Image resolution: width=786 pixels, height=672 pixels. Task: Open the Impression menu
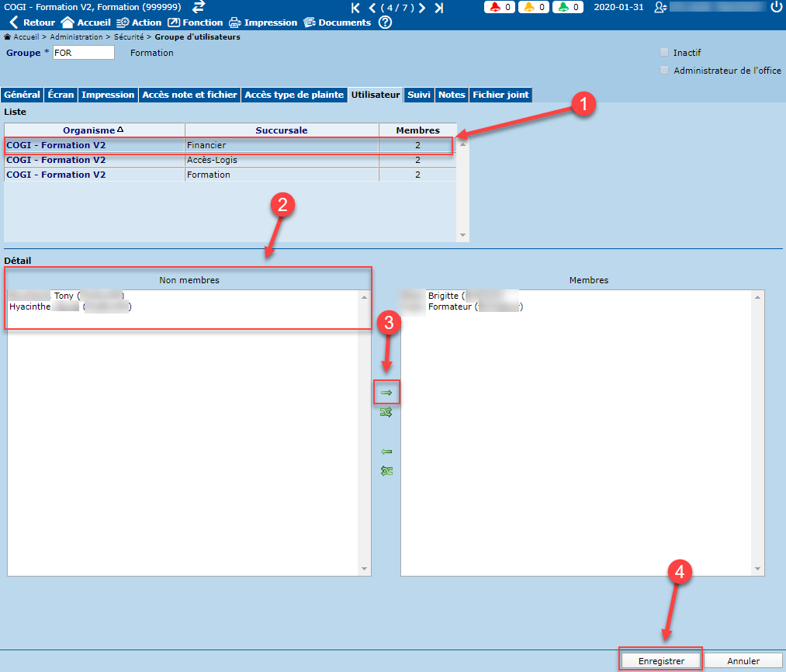pos(263,23)
